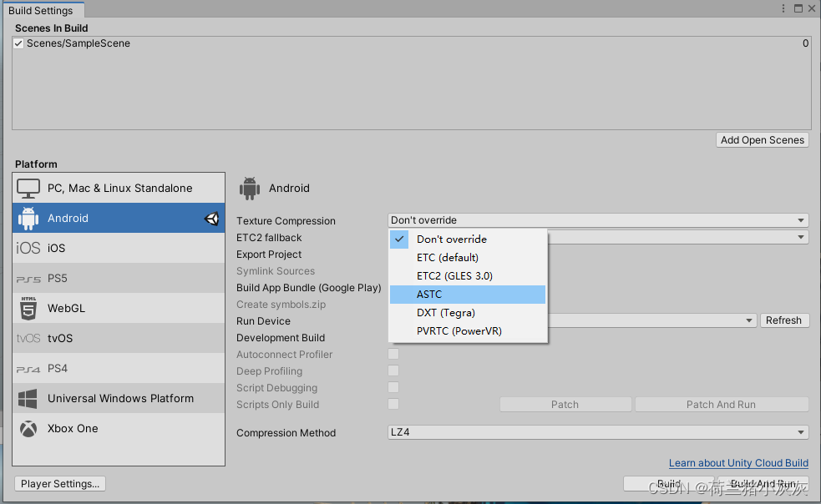Select the PS4 platform row
Screen dimensions: 821x504
pos(119,369)
